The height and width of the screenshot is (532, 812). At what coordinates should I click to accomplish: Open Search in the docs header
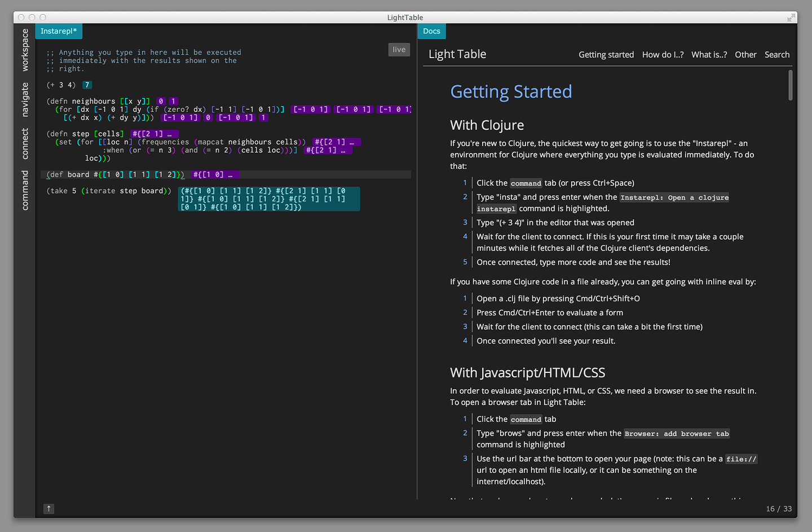(776, 55)
